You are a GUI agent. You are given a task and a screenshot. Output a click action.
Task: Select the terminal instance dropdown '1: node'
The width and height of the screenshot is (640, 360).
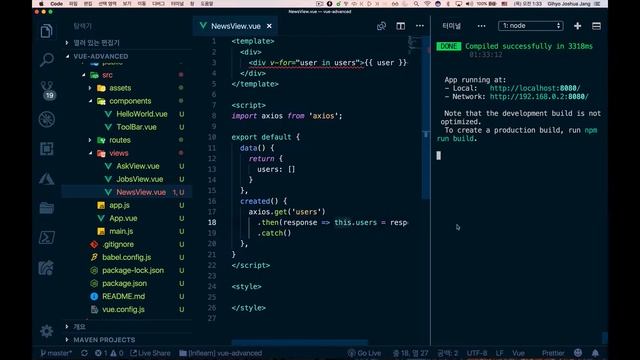click(x=531, y=26)
